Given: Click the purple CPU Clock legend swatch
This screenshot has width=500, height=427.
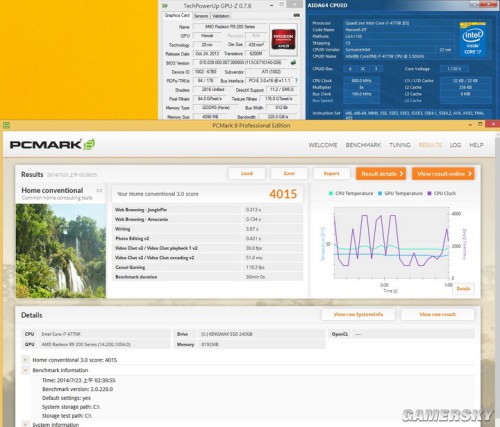Looking at the screenshot, I should pos(429,193).
